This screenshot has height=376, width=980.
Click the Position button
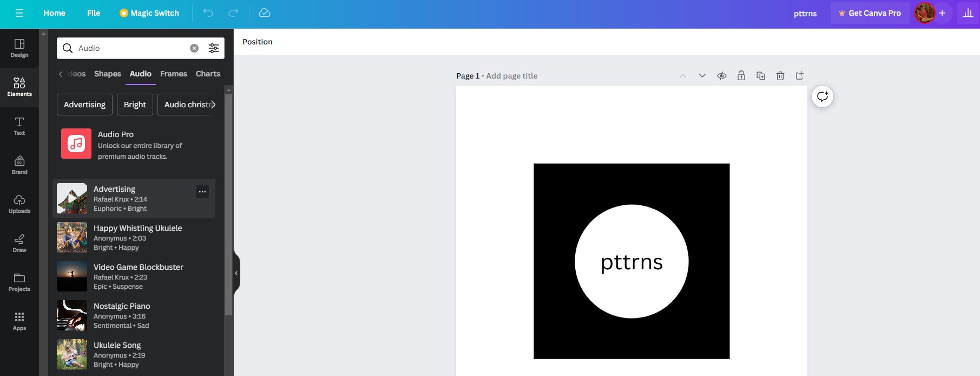coord(258,42)
